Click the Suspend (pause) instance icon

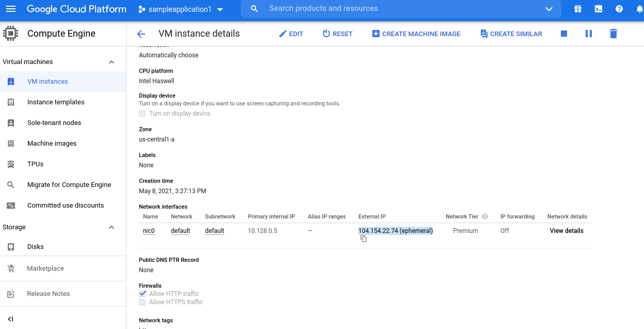coord(588,34)
